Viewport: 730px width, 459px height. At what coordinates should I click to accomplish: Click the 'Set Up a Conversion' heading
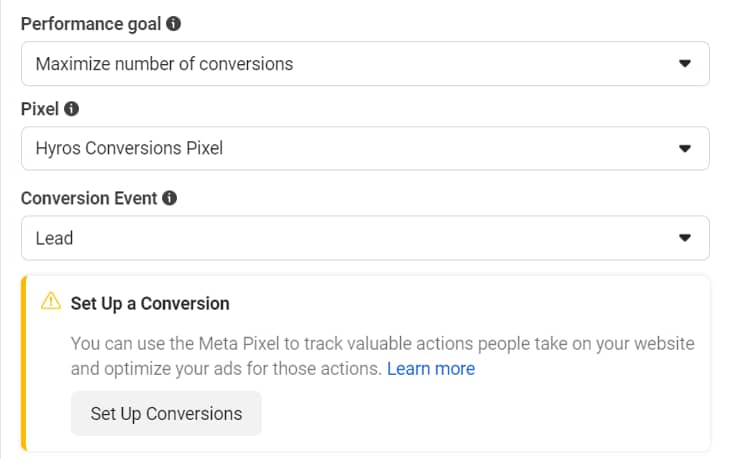coord(150,304)
